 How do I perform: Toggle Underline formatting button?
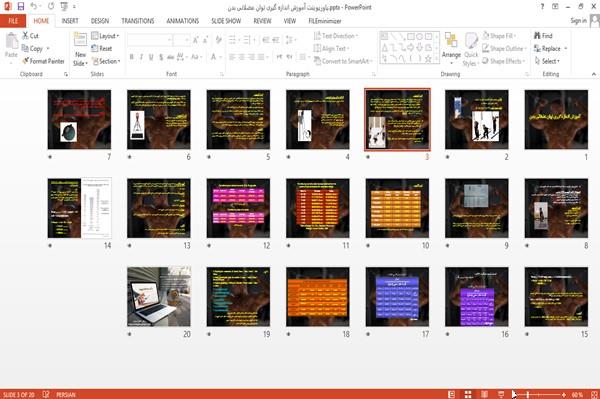[151, 57]
